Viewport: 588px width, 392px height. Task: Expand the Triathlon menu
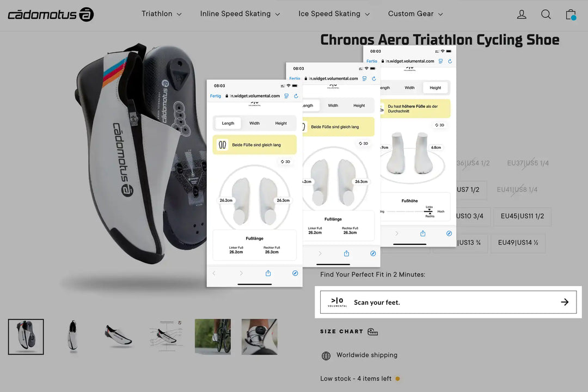click(x=161, y=14)
